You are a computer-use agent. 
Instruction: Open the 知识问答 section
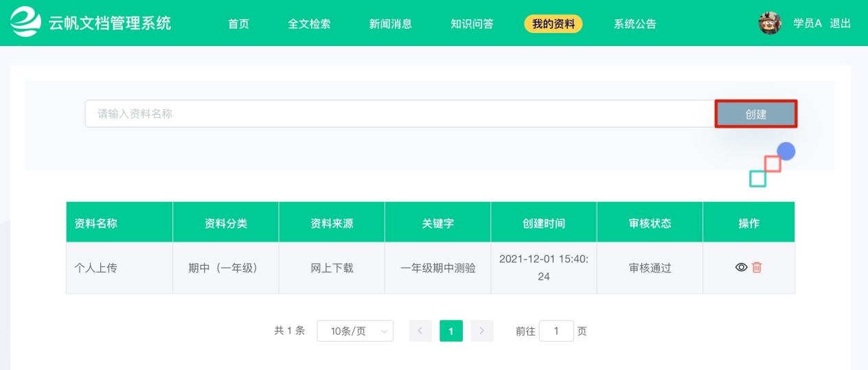(x=472, y=24)
